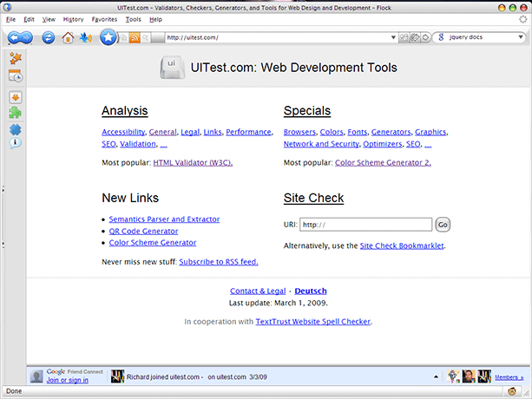Viewport: 532px width, 399px height.
Task: Click the back navigation arrow
Action: [x=16, y=37]
